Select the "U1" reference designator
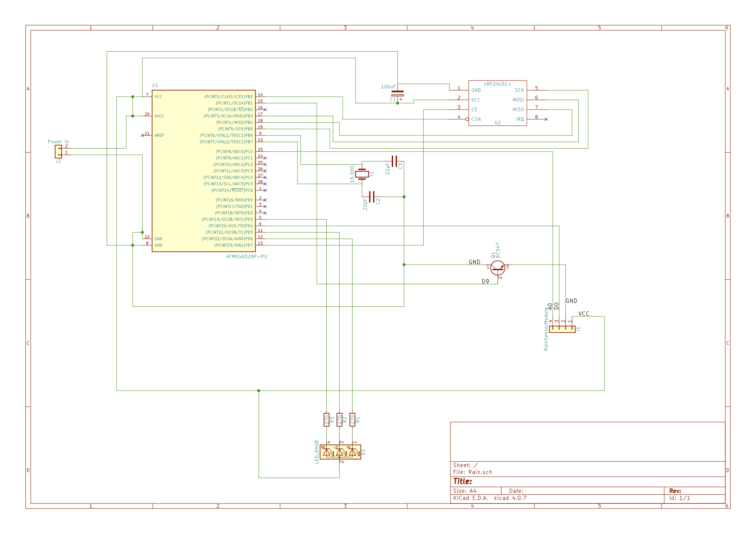756x534 pixels. click(155, 85)
